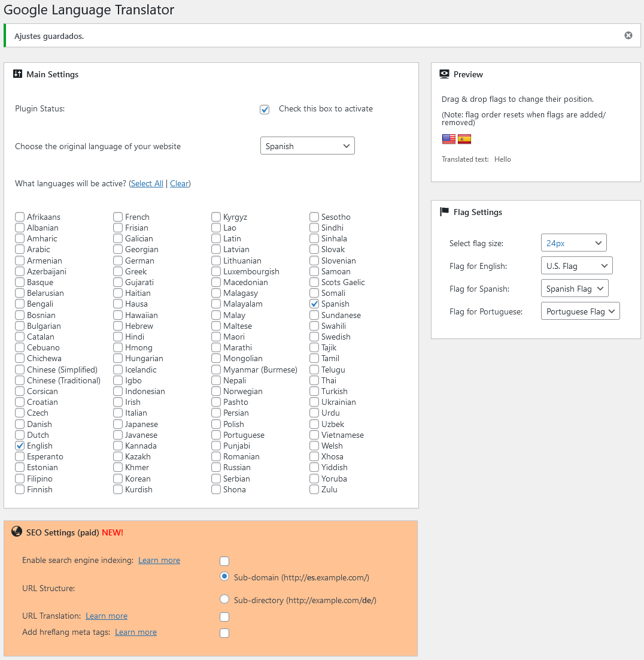Click the Preview eye icon
Viewport: 644px width, 660px height.
[x=444, y=74]
